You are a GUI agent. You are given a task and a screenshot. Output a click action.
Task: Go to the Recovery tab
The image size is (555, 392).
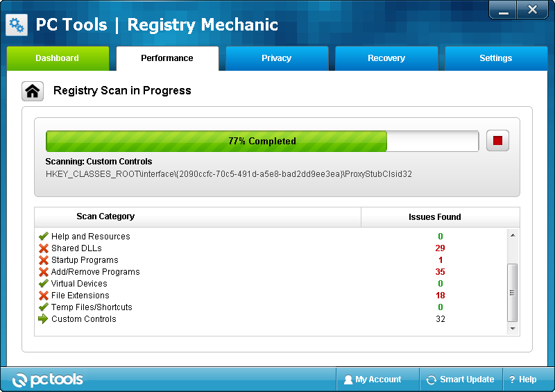point(386,58)
